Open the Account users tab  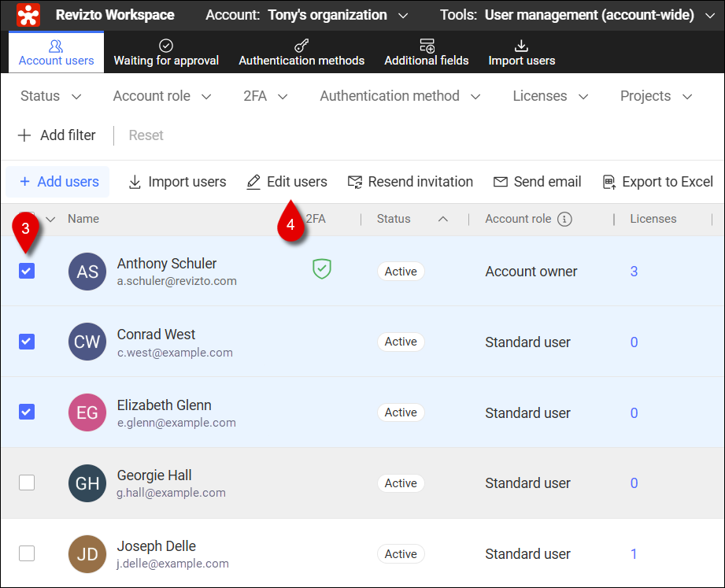click(x=56, y=52)
